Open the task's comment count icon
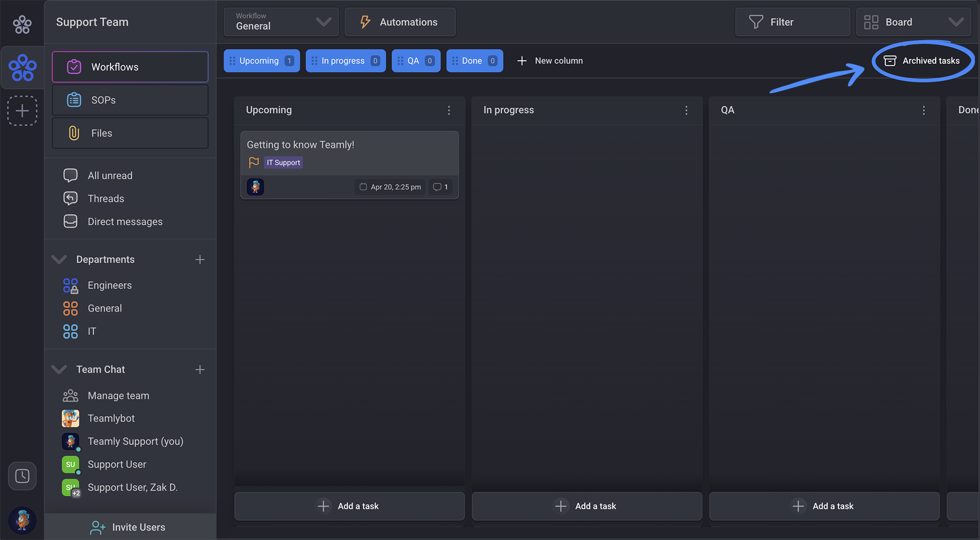This screenshot has height=540, width=980. point(441,187)
